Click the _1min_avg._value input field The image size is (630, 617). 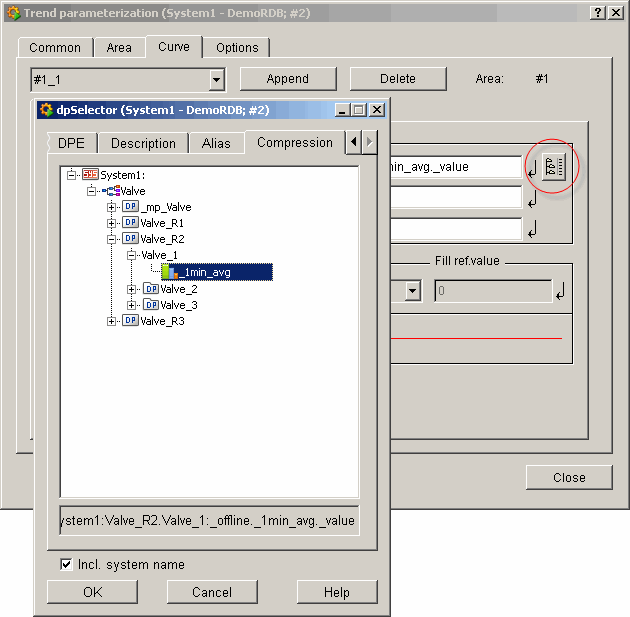[456, 167]
